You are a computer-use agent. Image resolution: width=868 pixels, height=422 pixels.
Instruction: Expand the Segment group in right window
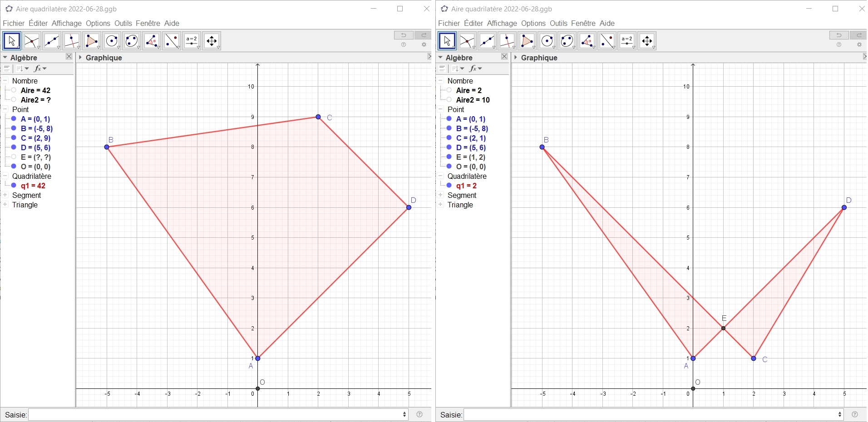click(441, 195)
